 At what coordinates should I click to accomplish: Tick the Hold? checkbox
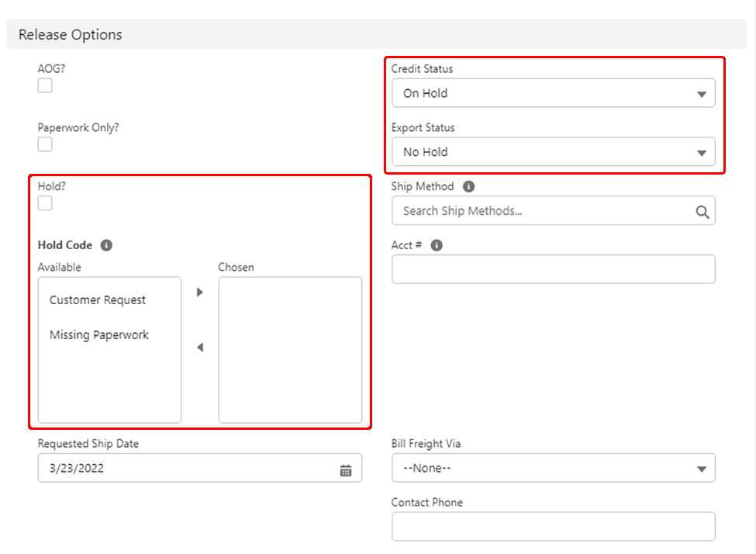[45, 203]
